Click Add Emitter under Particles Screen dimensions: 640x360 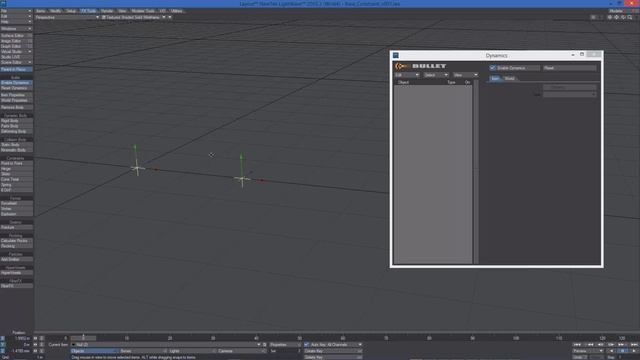pyautogui.click(x=16, y=260)
